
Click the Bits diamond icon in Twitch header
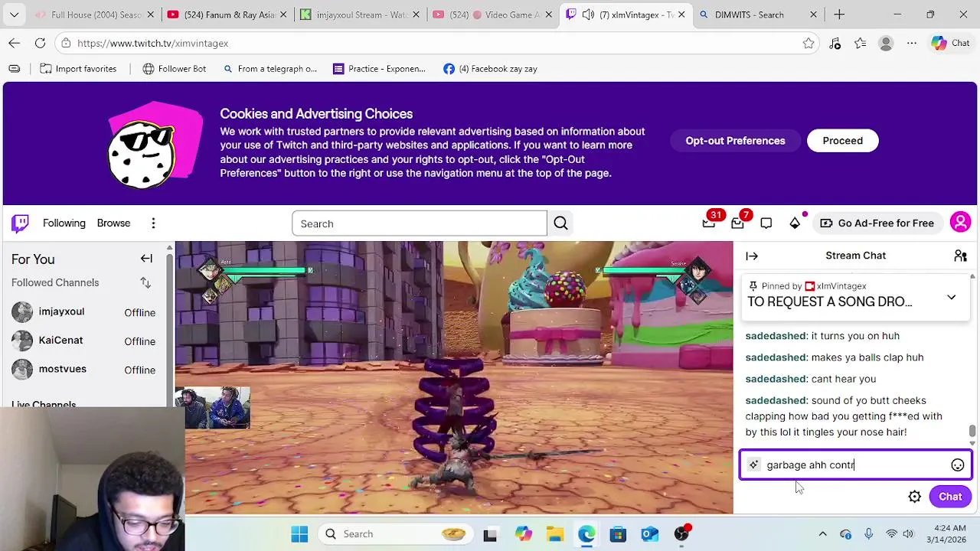pos(795,223)
